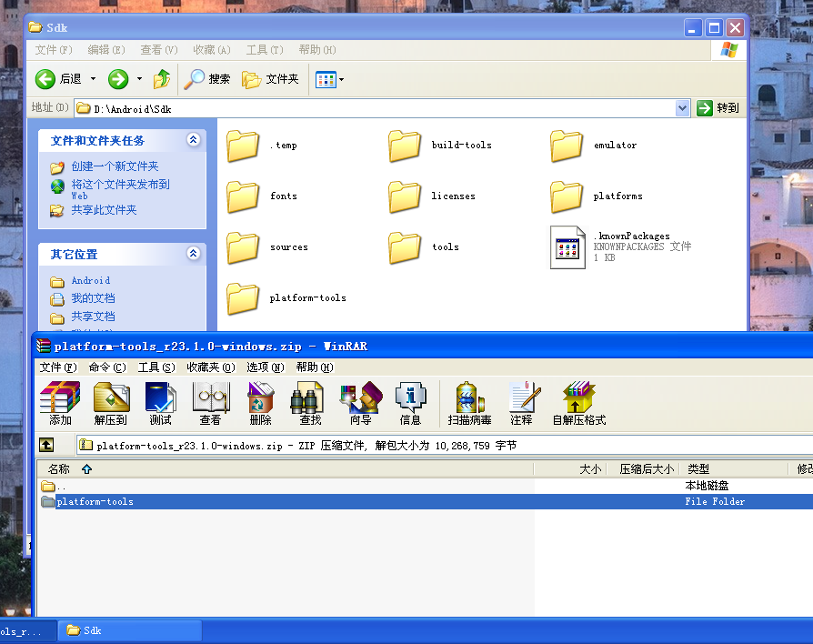Select the licenses folder
The height and width of the screenshot is (644, 813).
tap(432, 196)
